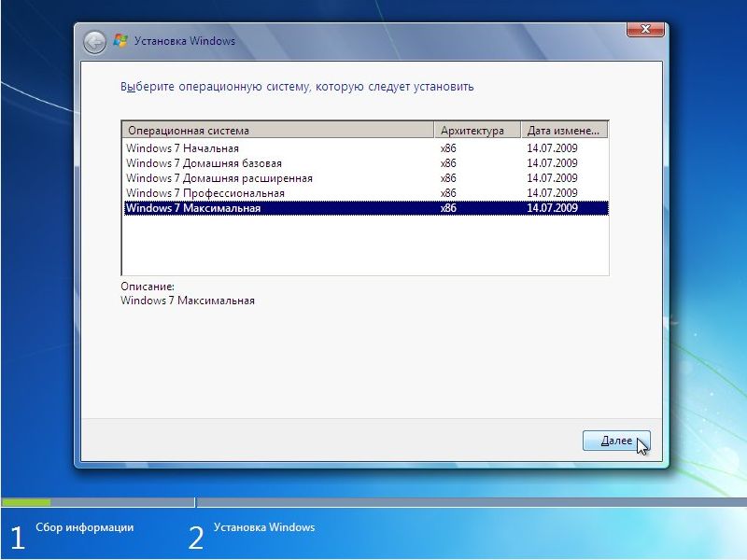Click step 2 label Установка Windows at bottom
Image resolution: width=747 pixels, height=560 pixels.
(x=264, y=527)
